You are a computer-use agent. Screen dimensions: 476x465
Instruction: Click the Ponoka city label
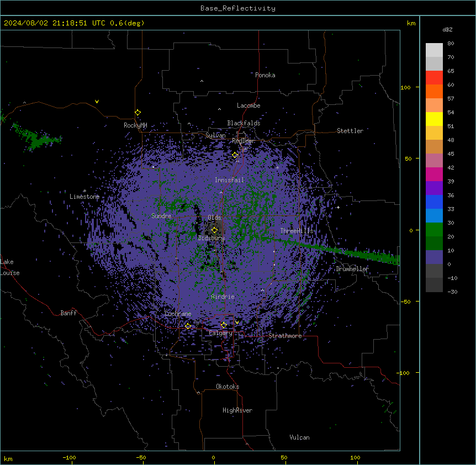(x=265, y=75)
